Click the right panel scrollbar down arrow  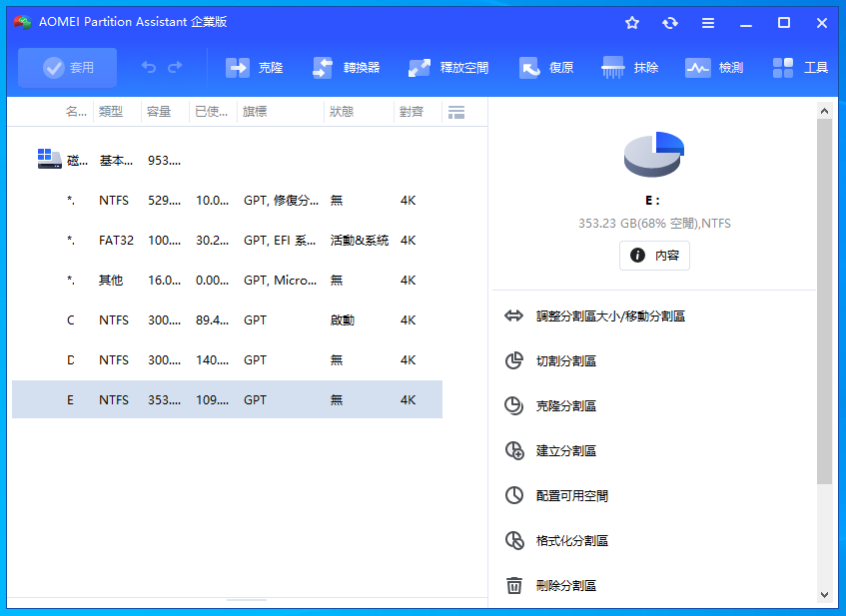824,594
